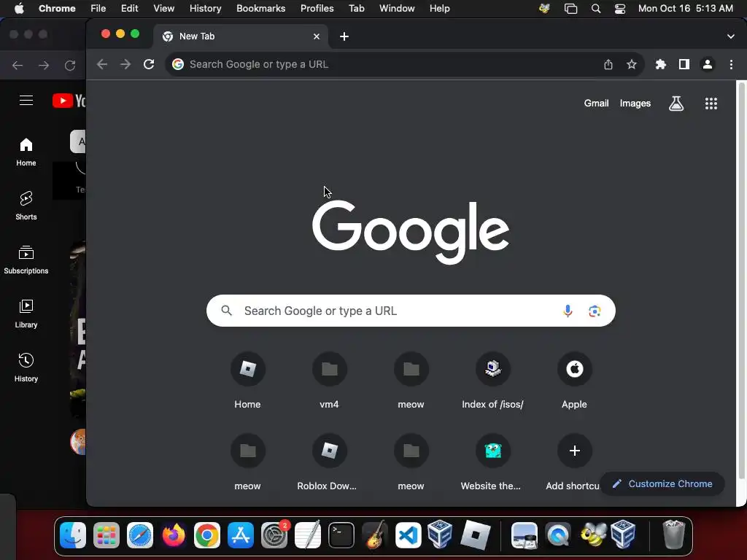Viewport: 747px width, 560px height.
Task: Click the Customize Chrome button
Action: click(662, 484)
